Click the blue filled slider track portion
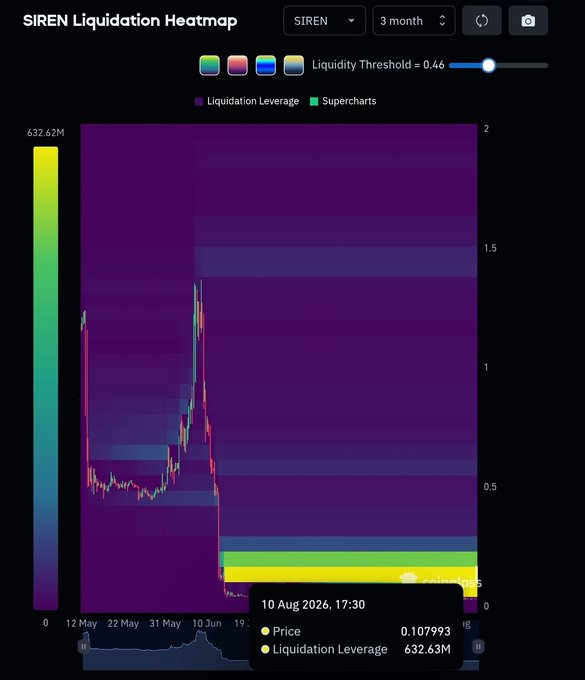Image resolution: width=585 pixels, height=680 pixels. click(x=466, y=65)
